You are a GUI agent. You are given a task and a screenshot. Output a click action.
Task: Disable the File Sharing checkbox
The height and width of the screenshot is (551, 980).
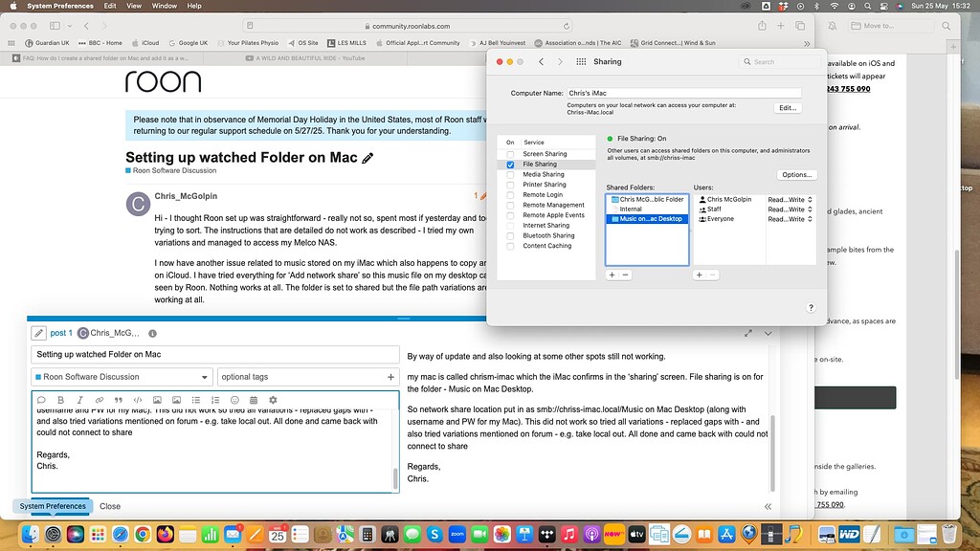[x=509, y=165]
